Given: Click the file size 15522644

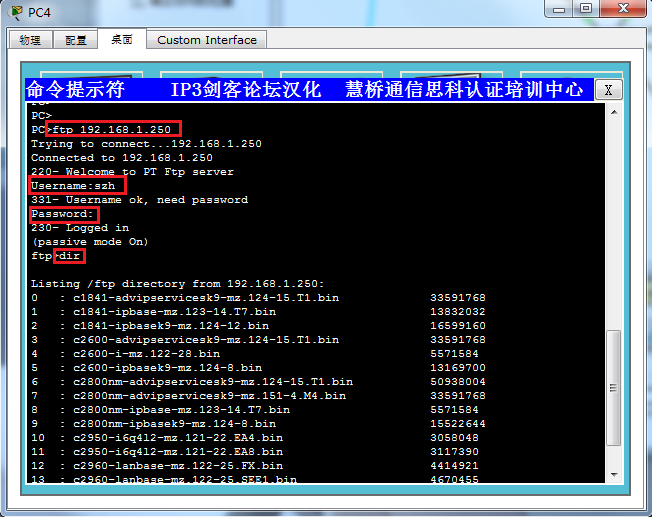Looking at the screenshot, I should pos(458,424).
